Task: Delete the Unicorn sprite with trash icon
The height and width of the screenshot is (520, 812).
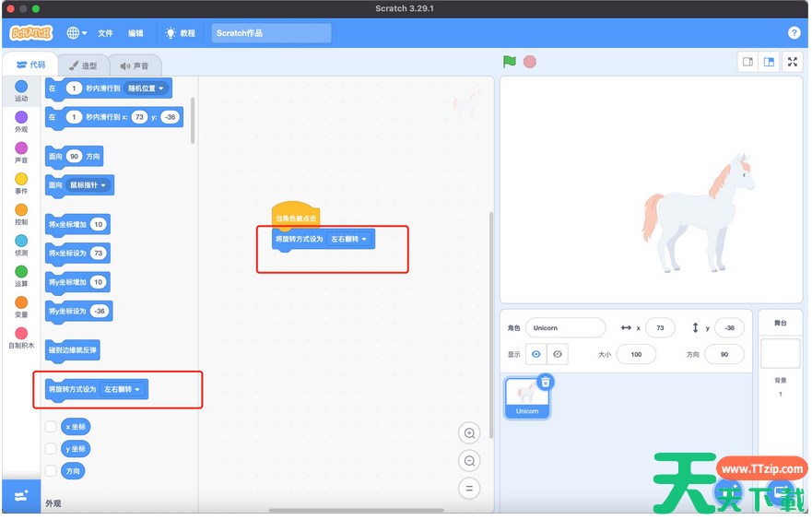Action: coord(546,382)
